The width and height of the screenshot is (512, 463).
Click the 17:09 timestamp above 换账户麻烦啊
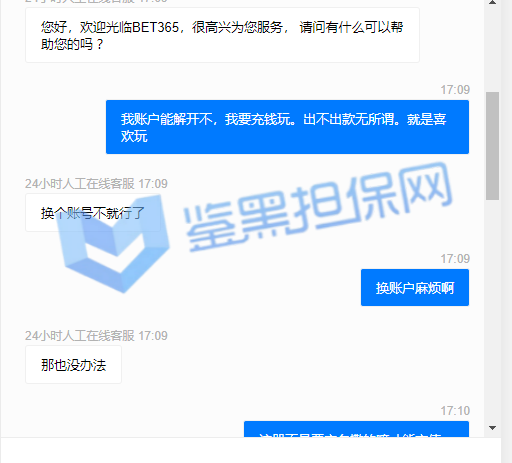click(455, 259)
